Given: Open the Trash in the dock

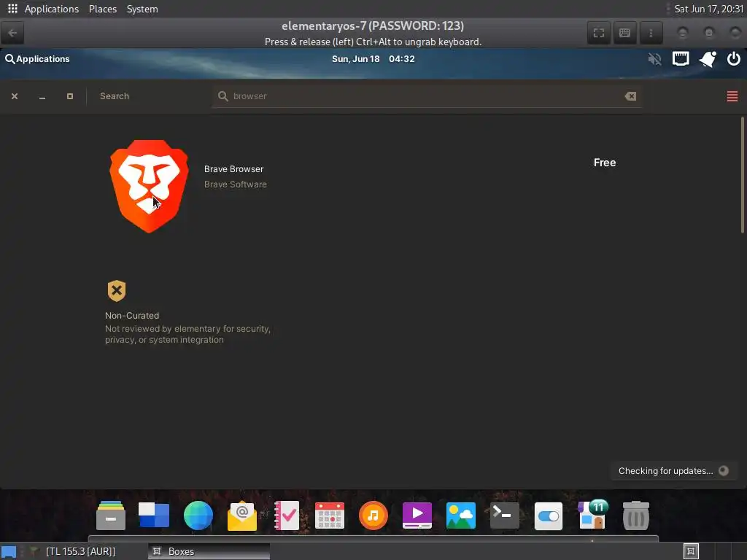Looking at the screenshot, I should 636,516.
